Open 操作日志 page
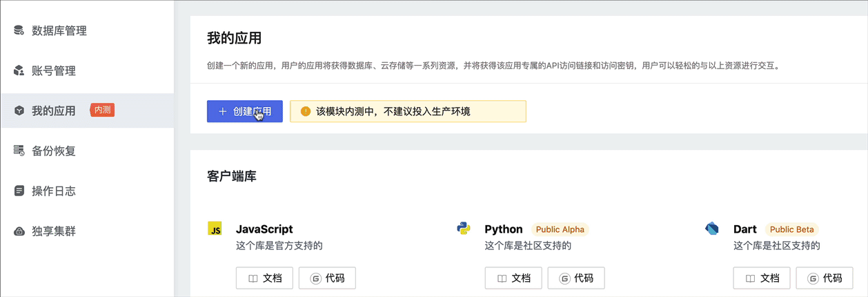The image size is (868, 297). coord(54,191)
